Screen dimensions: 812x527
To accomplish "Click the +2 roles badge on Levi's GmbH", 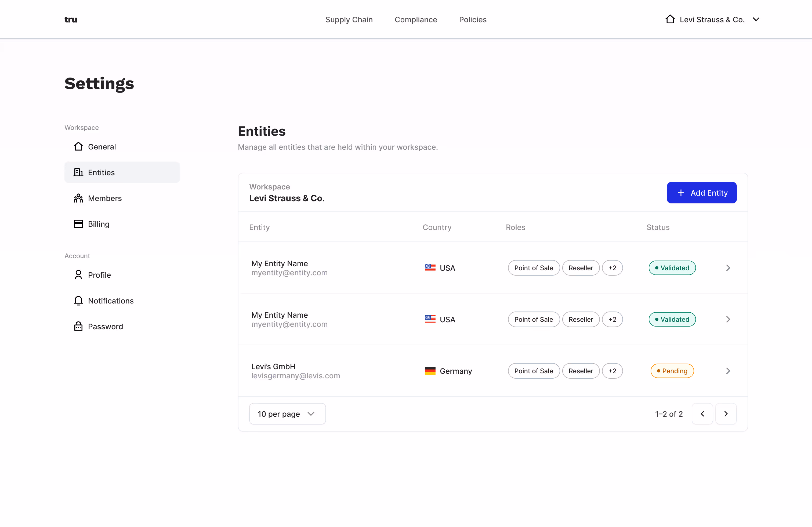I will [x=612, y=371].
